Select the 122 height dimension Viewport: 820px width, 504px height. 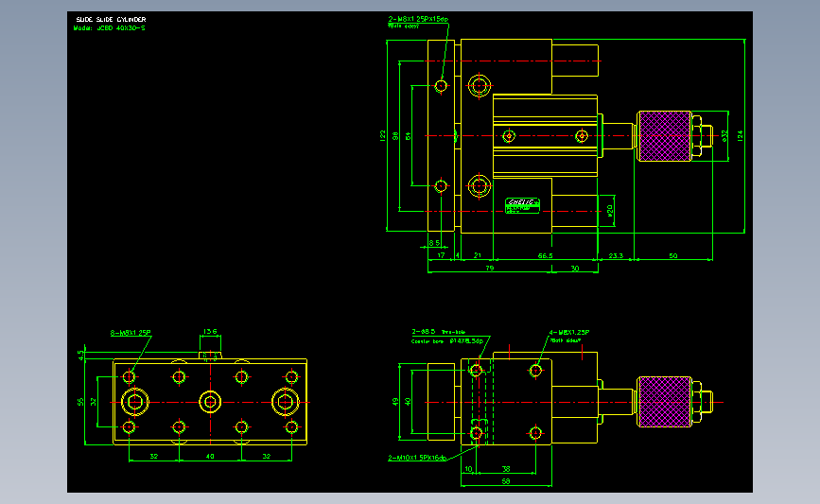click(382, 135)
